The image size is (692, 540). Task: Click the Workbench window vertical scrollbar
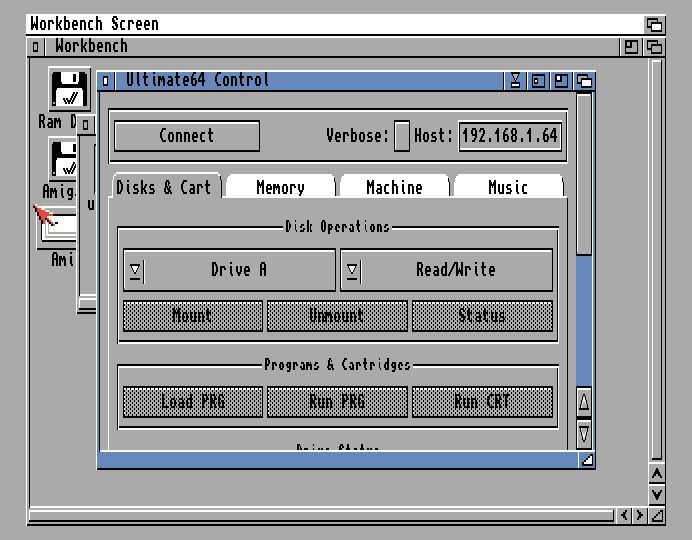coord(657,259)
